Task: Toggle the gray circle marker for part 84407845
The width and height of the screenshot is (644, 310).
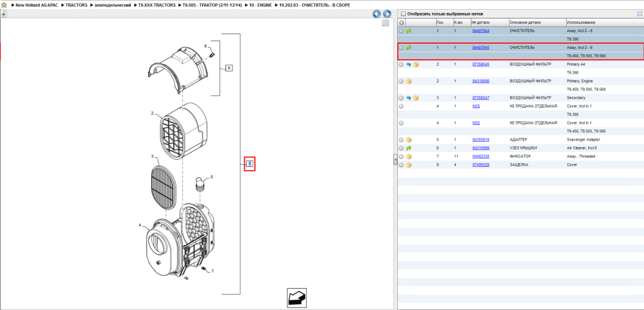Action: click(401, 48)
